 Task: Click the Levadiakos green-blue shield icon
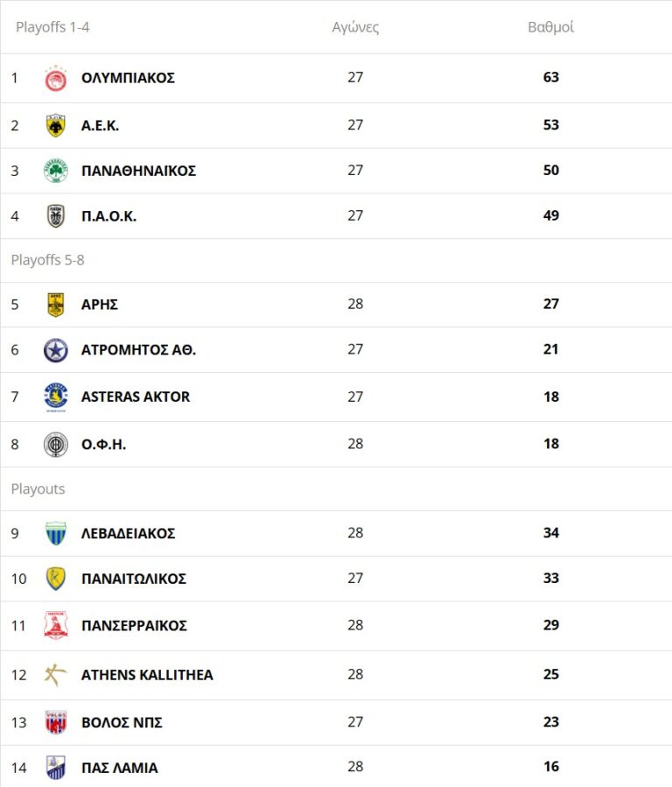click(56, 533)
